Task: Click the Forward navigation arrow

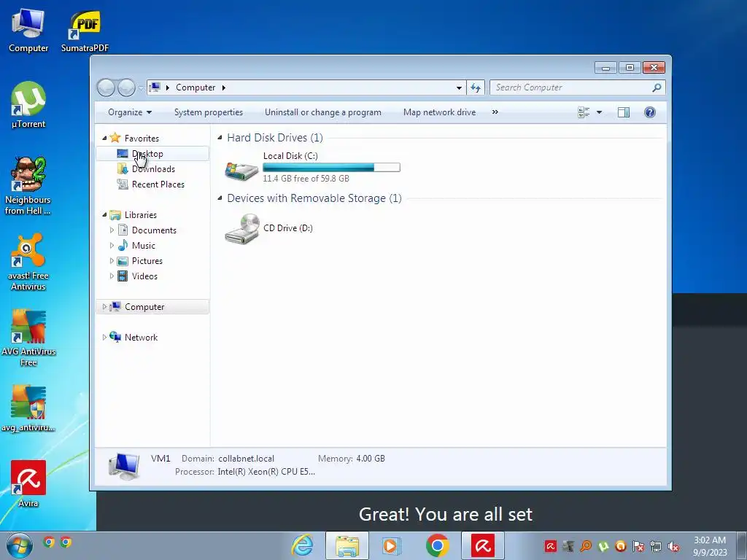Action: [126, 87]
